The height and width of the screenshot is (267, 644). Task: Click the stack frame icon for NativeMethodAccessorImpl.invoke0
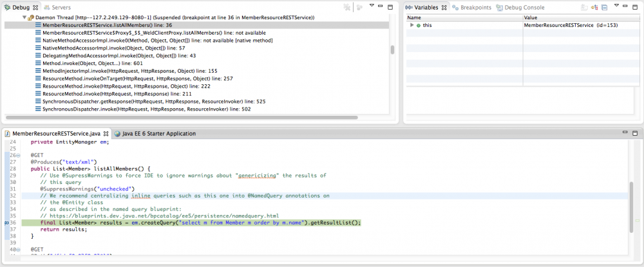tap(38, 41)
